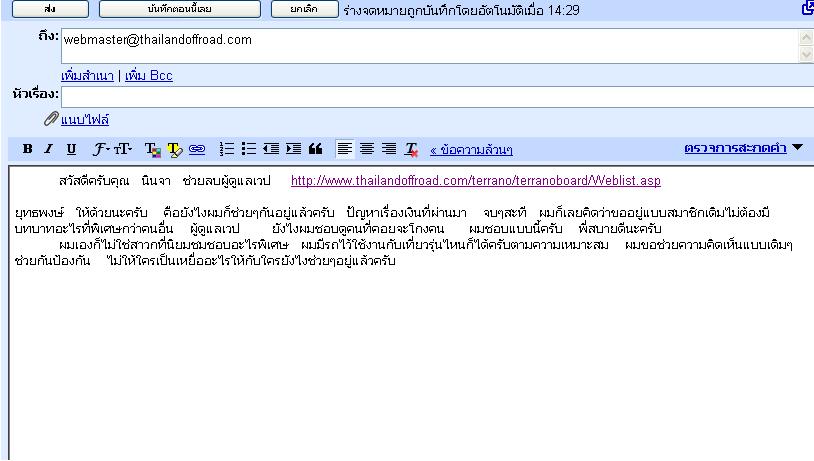Screen dimensions: 814x461
Task: Insert a hyperlink with the link icon
Action: pyautogui.click(x=197, y=150)
